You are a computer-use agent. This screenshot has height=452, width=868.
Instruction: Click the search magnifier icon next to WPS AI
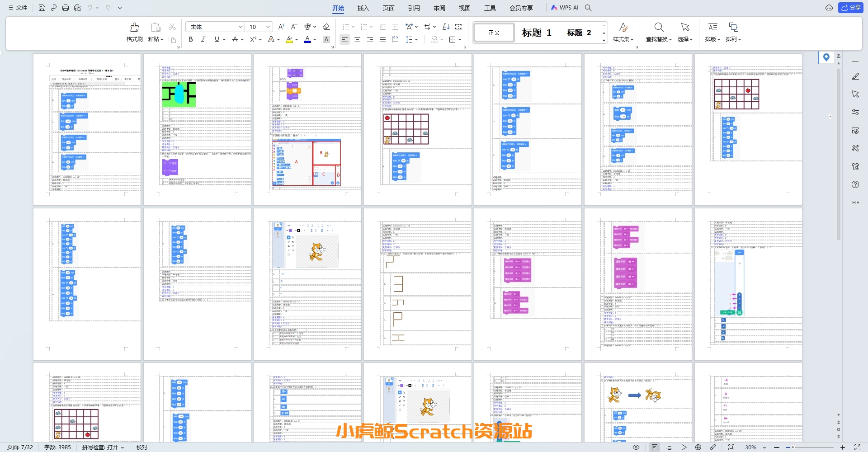(588, 8)
